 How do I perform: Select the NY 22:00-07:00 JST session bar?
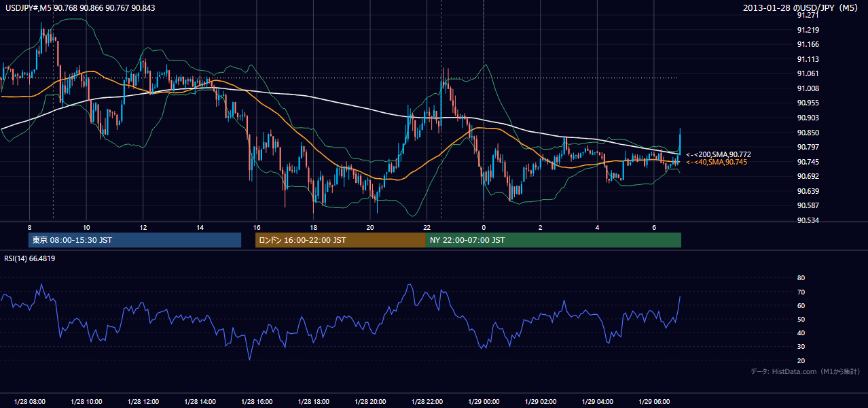(x=554, y=240)
